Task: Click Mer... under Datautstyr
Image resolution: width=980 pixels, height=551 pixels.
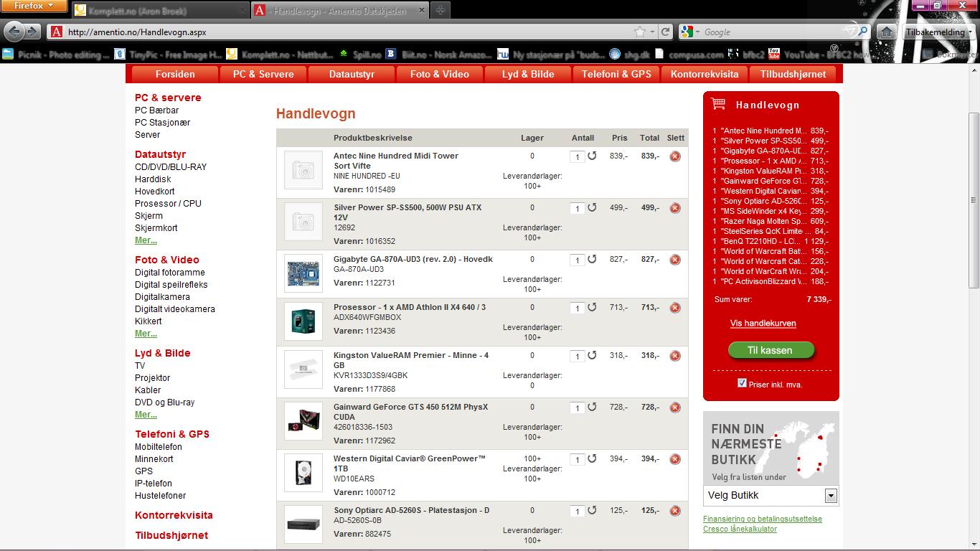Action: (146, 240)
